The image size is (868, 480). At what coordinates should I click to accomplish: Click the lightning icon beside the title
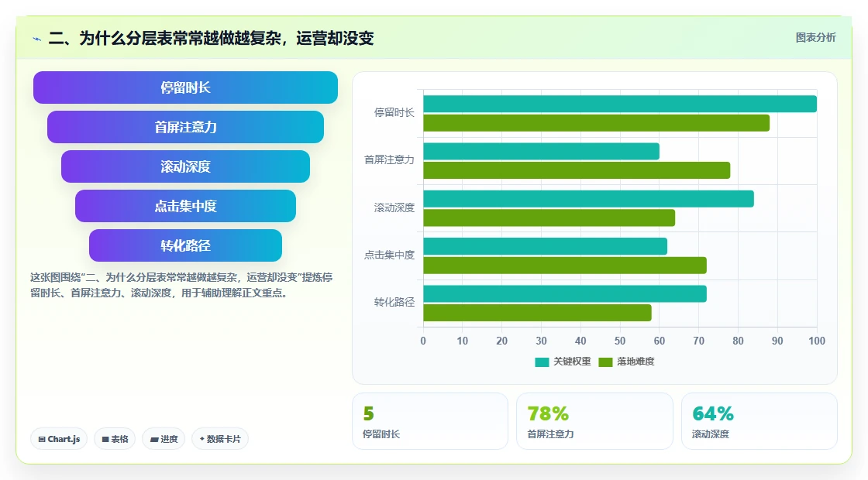(x=37, y=39)
